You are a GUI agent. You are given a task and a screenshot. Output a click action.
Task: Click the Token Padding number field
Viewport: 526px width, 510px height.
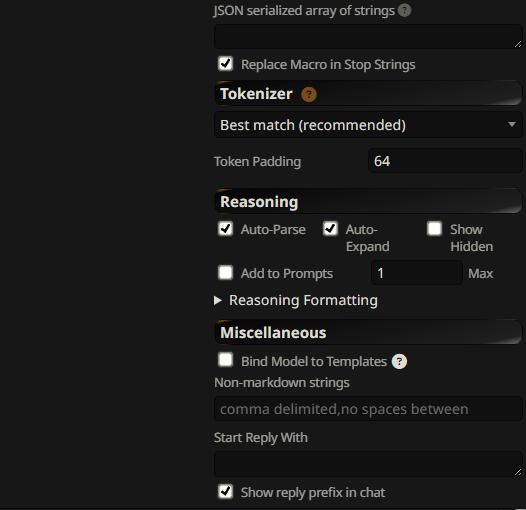pyautogui.click(x=445, y=161)
